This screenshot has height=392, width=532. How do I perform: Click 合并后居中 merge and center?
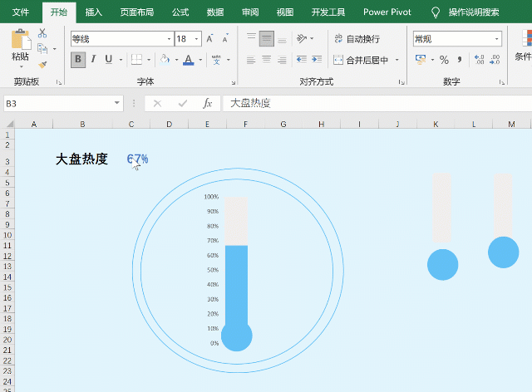click(361, 61)
